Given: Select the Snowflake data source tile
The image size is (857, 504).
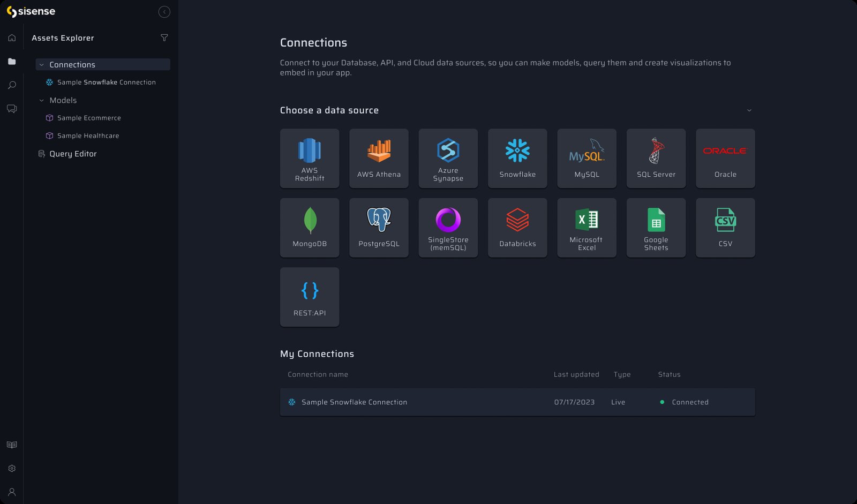Looking at the screenshot, I should click(x=517, y=159).
